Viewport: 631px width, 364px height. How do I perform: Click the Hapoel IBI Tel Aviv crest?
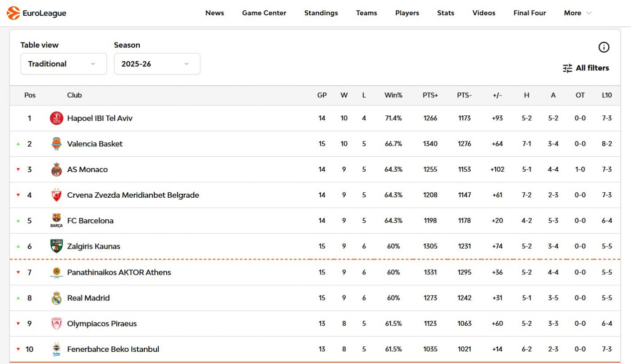point(56,118)
